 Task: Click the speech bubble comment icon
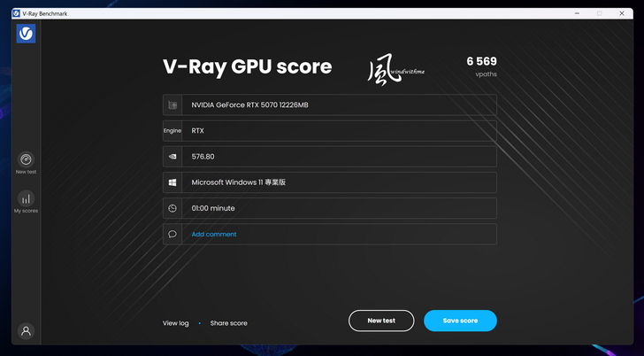coord(172,234)
